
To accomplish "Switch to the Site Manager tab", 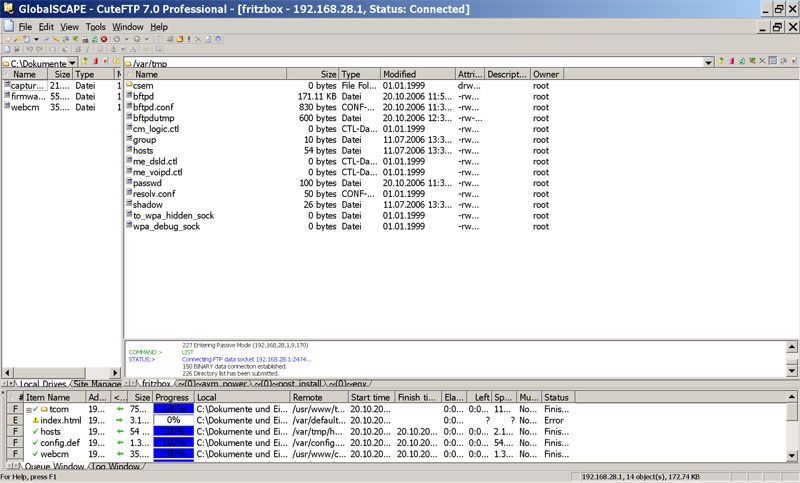I will [x=97, y=383].
